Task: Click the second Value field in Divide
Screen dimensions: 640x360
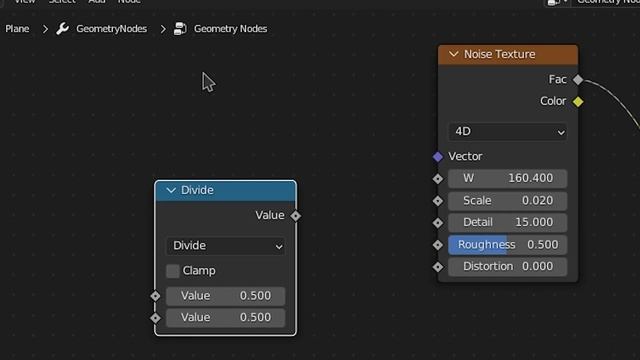Action: tap(225, 318)
